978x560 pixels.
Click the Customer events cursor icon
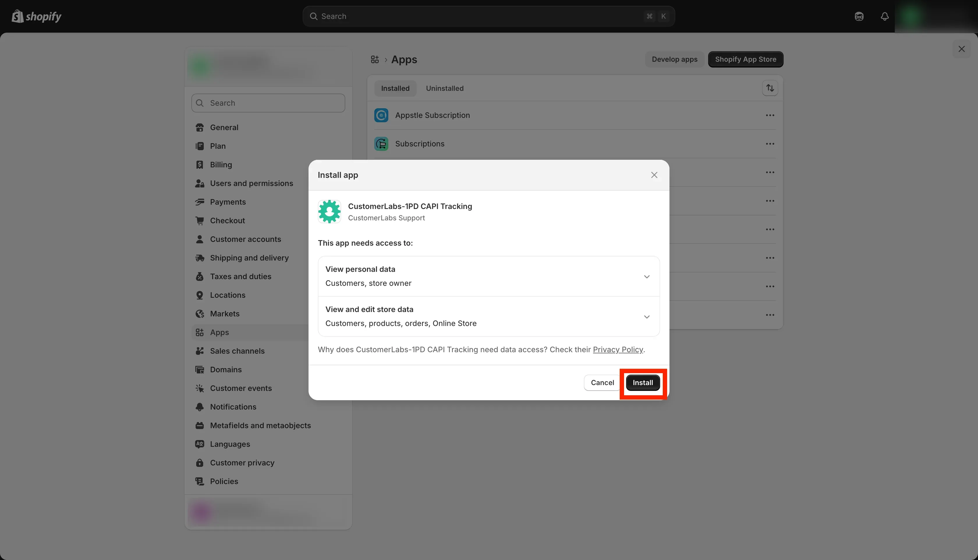tap(200, 388)
